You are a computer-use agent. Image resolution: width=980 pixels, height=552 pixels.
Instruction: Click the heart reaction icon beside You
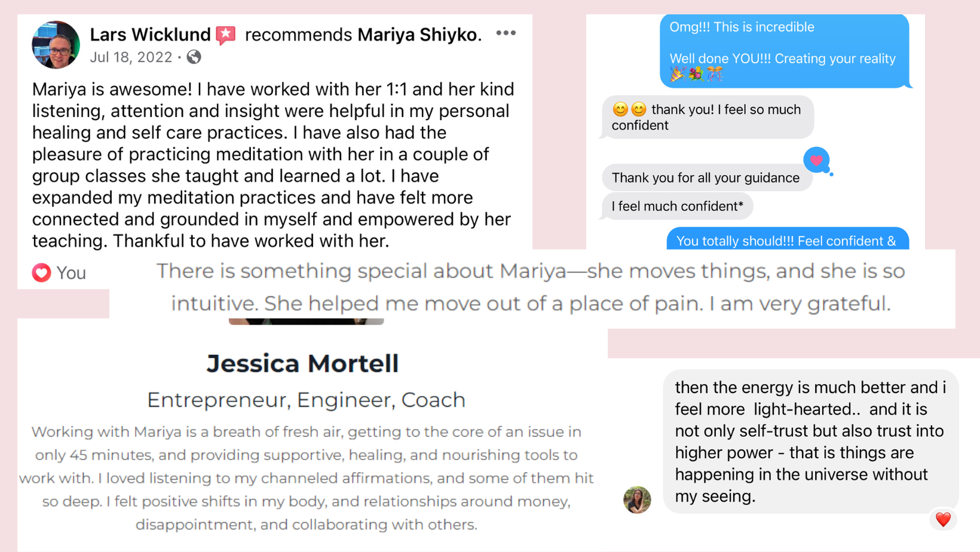(41, 273)
